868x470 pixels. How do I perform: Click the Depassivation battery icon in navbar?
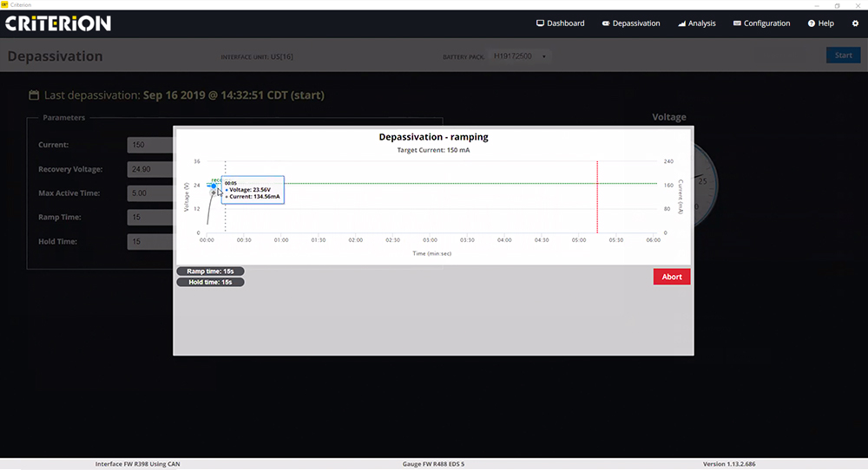[x=605, y=23]
